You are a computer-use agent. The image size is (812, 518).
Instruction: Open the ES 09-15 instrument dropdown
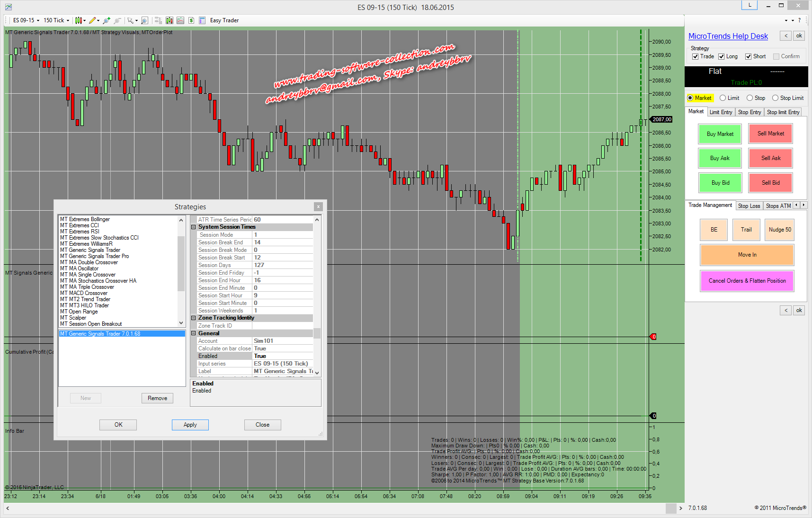26,20
